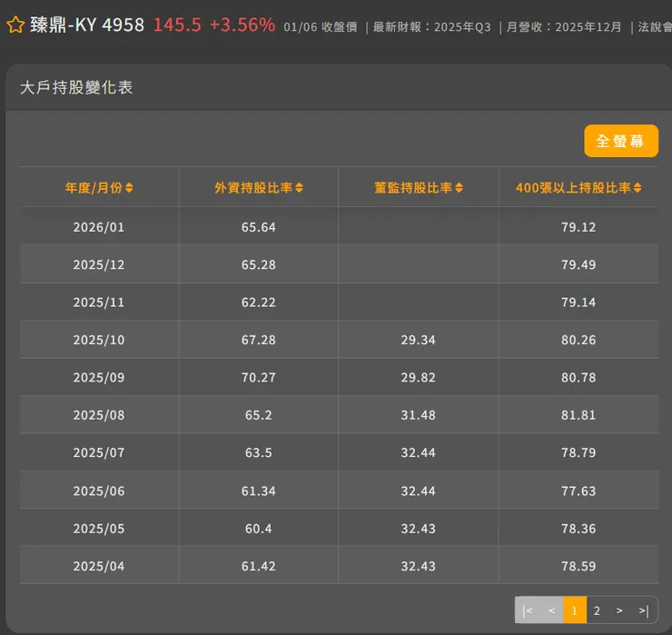
Task: Click large-holder value 80.26
Action: pos(578,340)
